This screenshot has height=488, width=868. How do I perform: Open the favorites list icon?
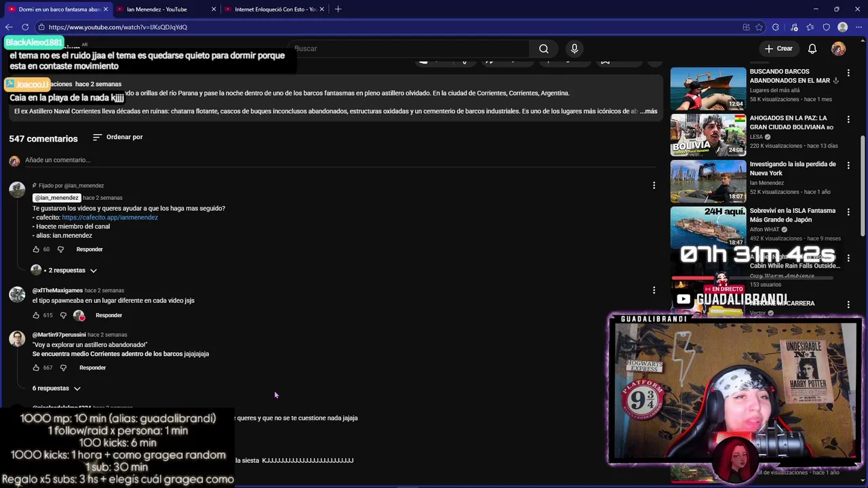(x=810, y=27)
